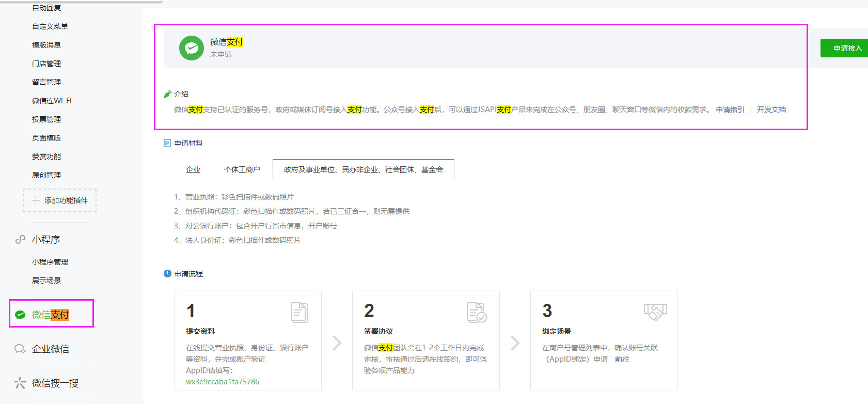
Task: Click the 介绍 section heading
Action: tap(181, 94)
